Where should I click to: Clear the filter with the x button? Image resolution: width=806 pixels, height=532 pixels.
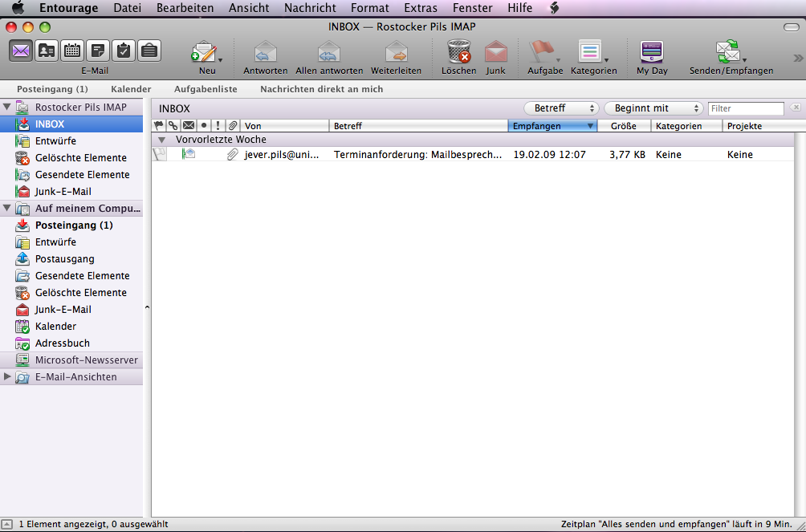click(796, 108)
